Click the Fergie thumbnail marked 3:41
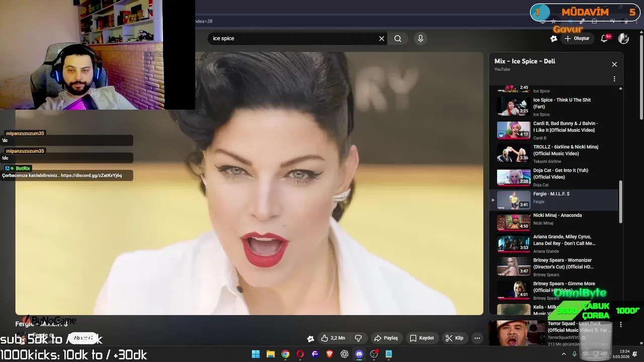This screenshot has height=362, width=644. click(514, 200)
